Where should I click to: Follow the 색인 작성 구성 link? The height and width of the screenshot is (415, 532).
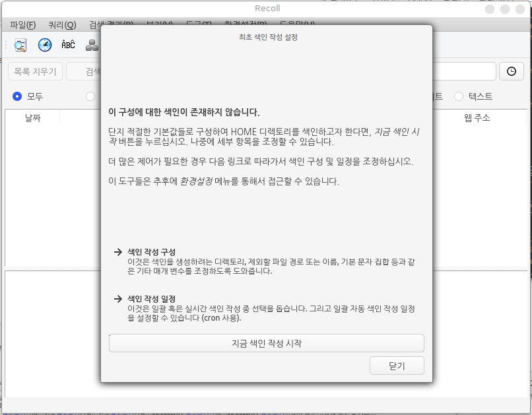point(151,252)
